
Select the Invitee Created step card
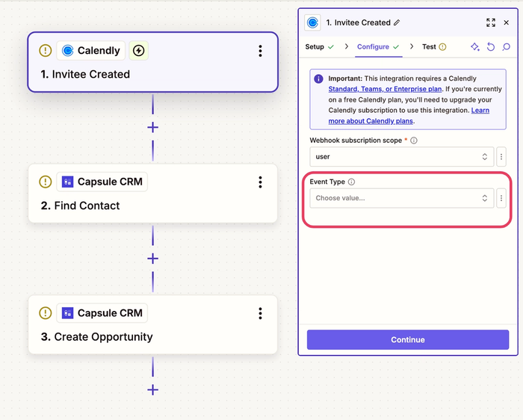coord(152,62)
